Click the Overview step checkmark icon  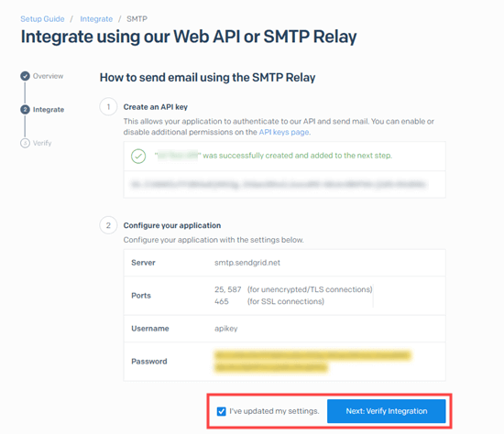pos(25,76)
